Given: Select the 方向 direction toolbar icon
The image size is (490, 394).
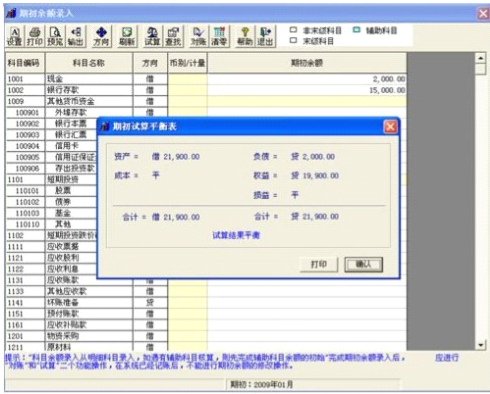Looking at the screenshot, I should coord(101,36).
